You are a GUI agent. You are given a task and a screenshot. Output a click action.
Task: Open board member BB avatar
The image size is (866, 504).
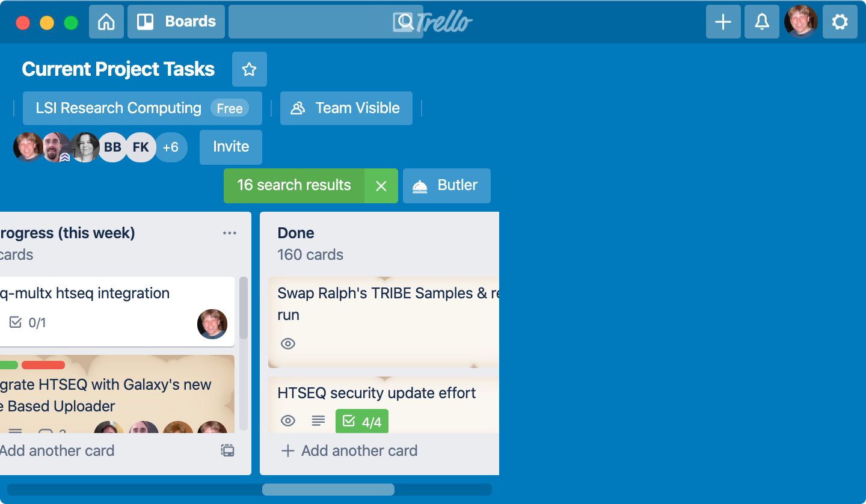pos(112,147)
